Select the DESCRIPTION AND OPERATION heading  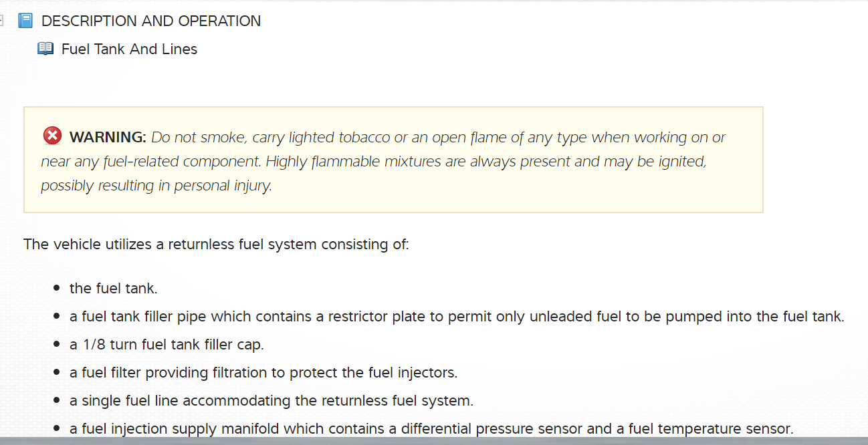(x=151, y=21)
